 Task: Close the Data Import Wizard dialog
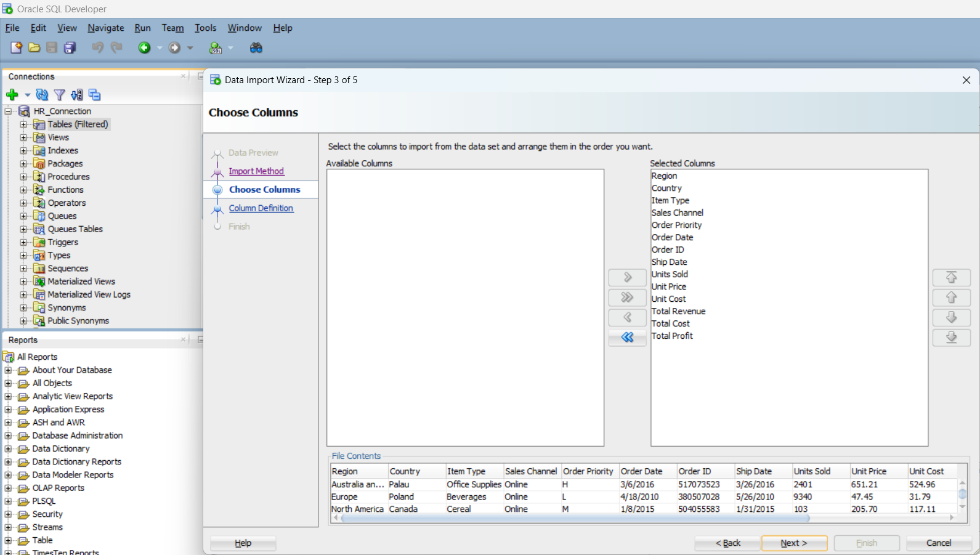point(966,80)
